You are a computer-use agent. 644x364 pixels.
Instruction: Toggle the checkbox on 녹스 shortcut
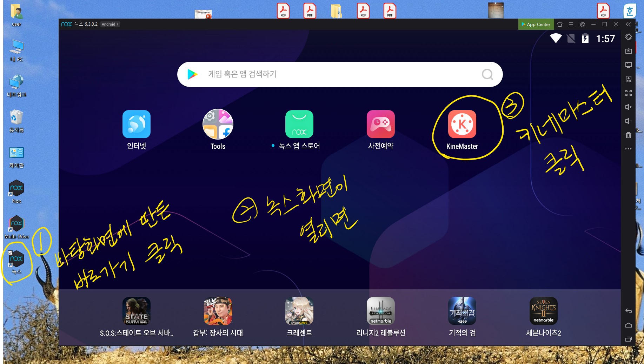(x=10, y=252)
